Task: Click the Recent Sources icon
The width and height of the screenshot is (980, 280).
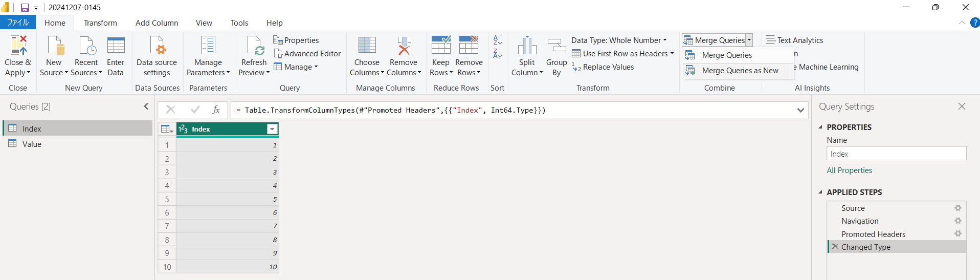Action: click(87, 46)
